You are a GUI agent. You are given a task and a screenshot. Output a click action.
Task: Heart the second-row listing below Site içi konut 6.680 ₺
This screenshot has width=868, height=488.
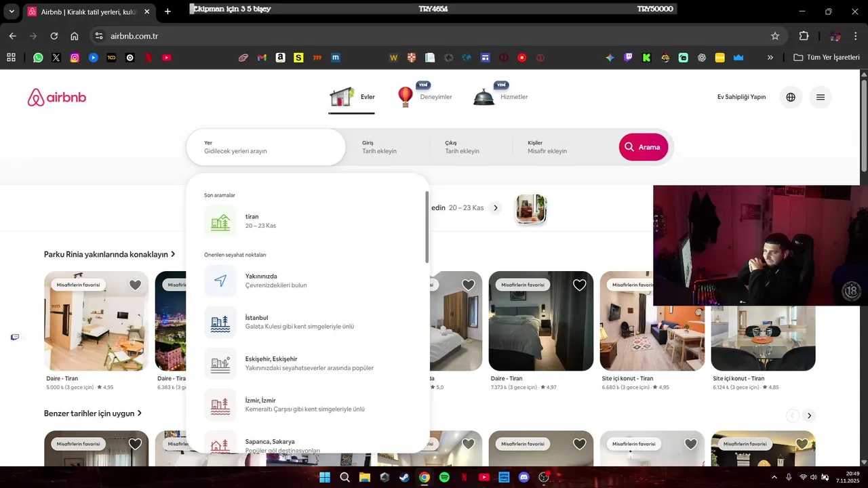(x=691, y=445)
